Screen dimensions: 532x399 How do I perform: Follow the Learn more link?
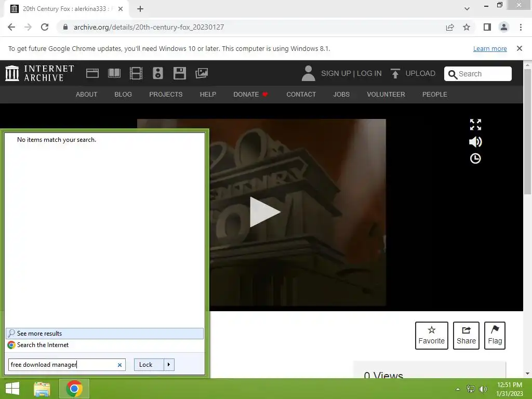click(x=490, y=48)
